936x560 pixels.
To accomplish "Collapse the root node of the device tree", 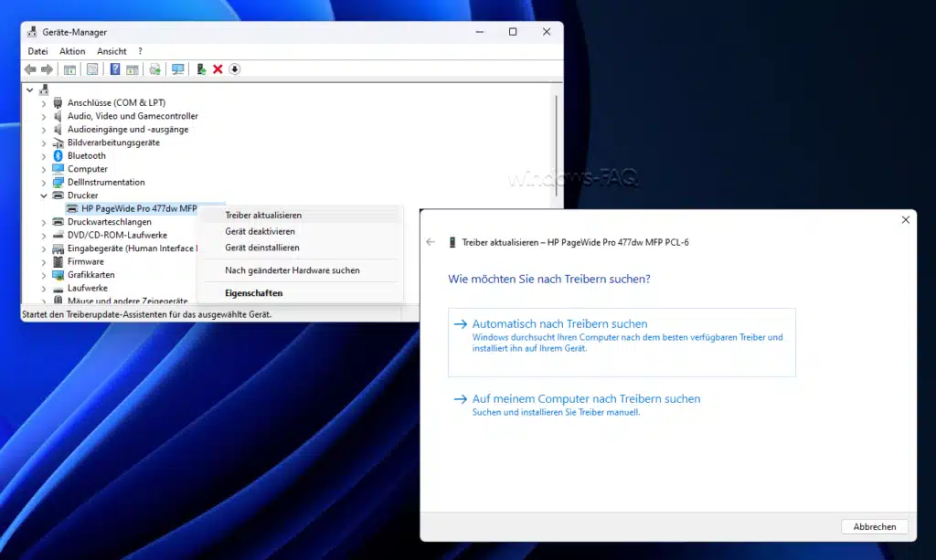I will 30,90.
